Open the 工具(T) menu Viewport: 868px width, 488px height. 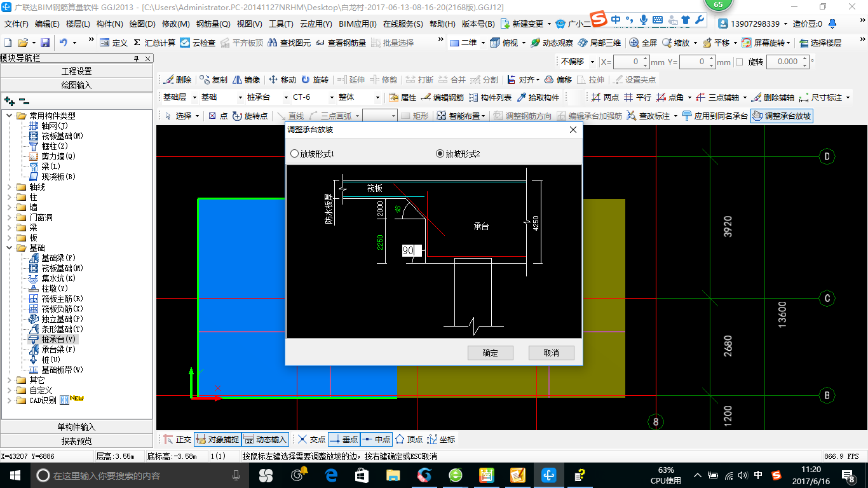pos(281,24)
